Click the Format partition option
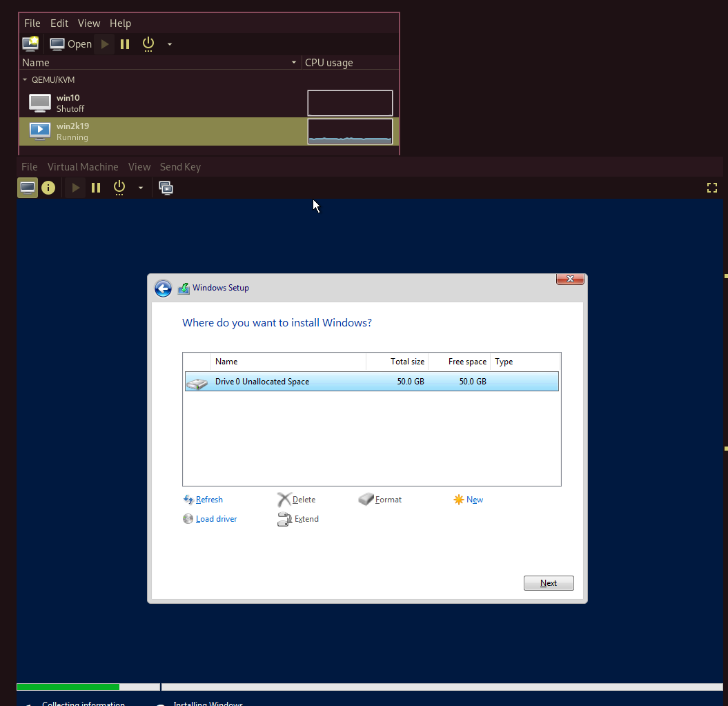This screenshot has height=706, width=728. tap(380, 500)
